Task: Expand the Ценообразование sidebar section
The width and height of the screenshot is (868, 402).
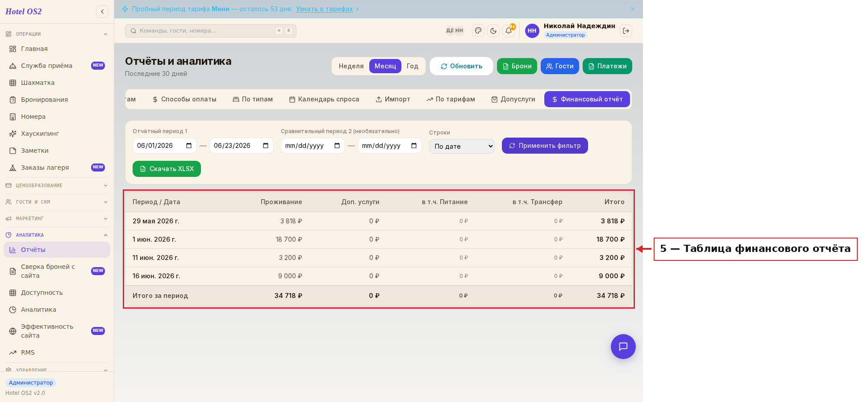Action: click(57, 185)
